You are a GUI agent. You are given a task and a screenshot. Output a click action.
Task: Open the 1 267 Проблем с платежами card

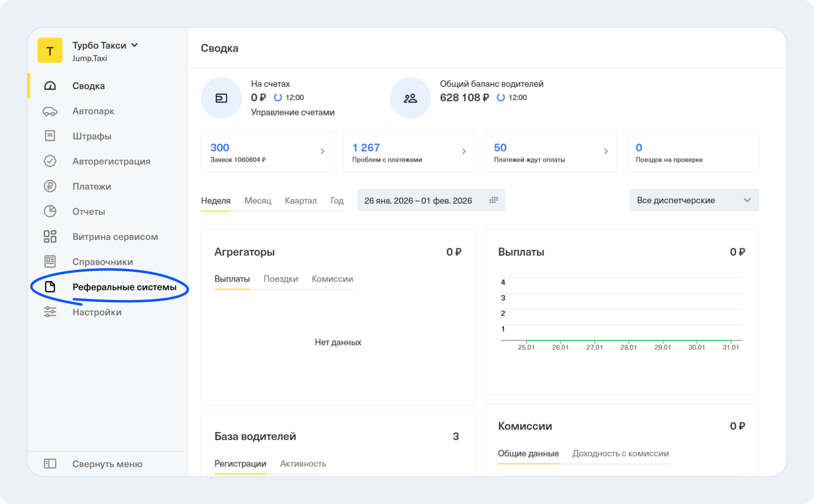pyautogui.click(x=408, y=151)
